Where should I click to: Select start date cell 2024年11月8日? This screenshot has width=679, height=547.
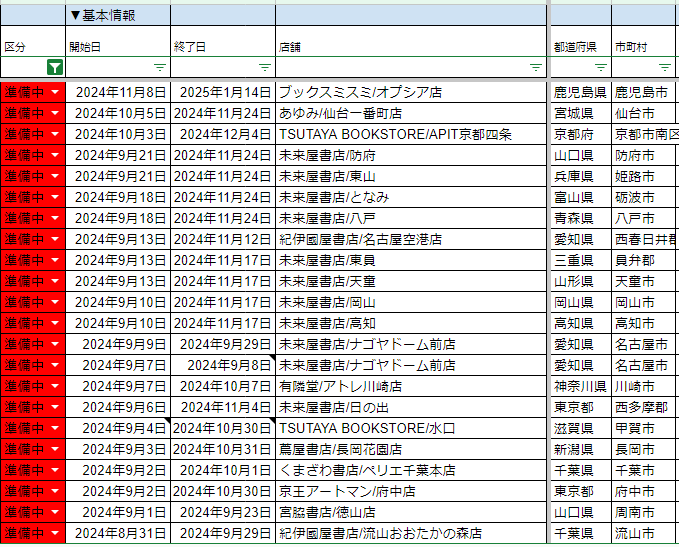[118, 92]
